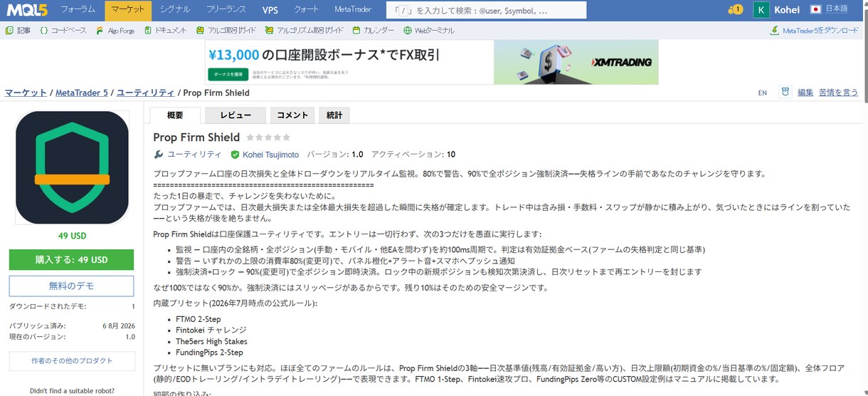Switch to the レビュー tab
The image size is (868, 396).
pos(235,115)
